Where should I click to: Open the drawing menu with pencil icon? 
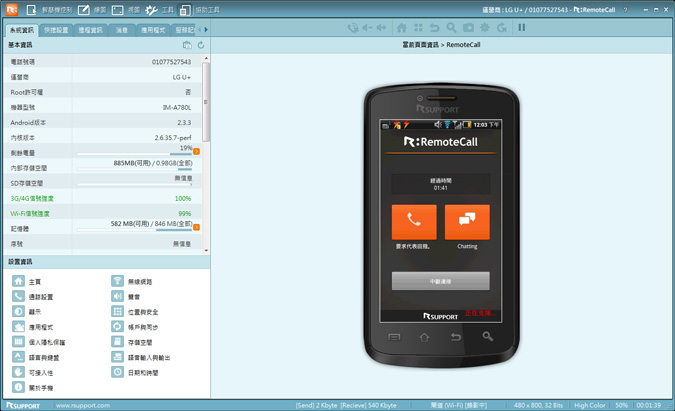92,9
